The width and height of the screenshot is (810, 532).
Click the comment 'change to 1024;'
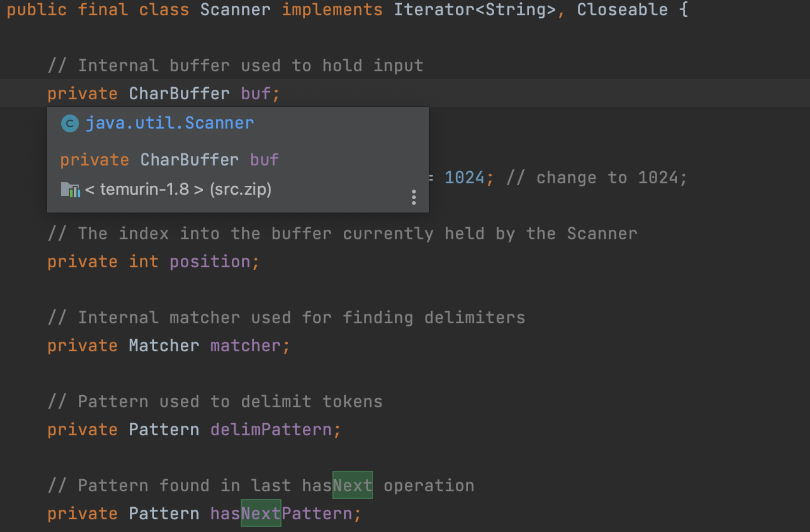(x=597, y=178)
